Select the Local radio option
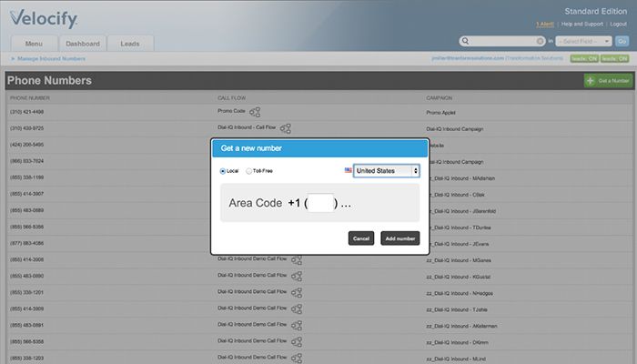Image resolution: width=637 pixels, height=364 pixels. [x=223, y=171]
